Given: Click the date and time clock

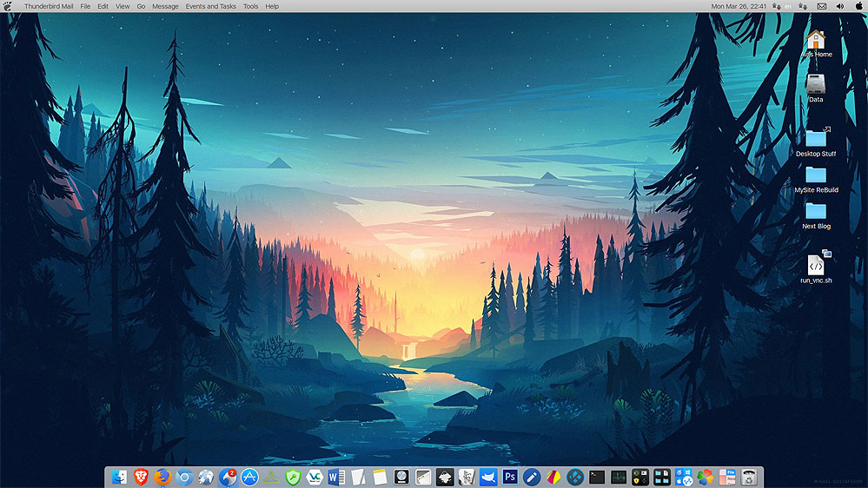Looking at the screenshot, I should point(739,6).
